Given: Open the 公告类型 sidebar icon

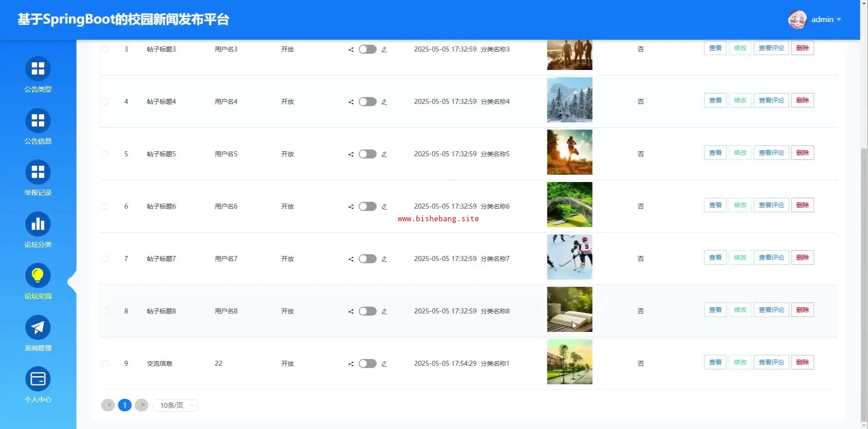Looking at the screenshot, I should [x=38, y=69].
